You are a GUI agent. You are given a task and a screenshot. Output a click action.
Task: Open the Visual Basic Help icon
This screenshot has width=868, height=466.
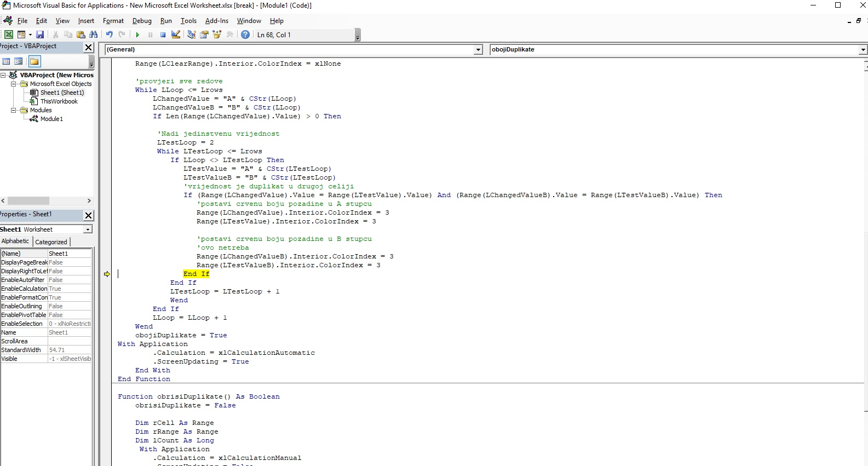[245, 34]
